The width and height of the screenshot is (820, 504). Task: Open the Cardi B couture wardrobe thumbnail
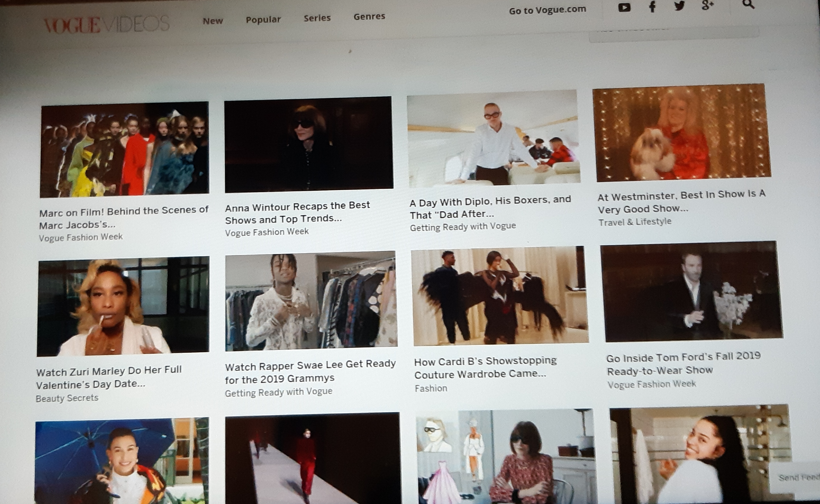(x=500, y=296)
